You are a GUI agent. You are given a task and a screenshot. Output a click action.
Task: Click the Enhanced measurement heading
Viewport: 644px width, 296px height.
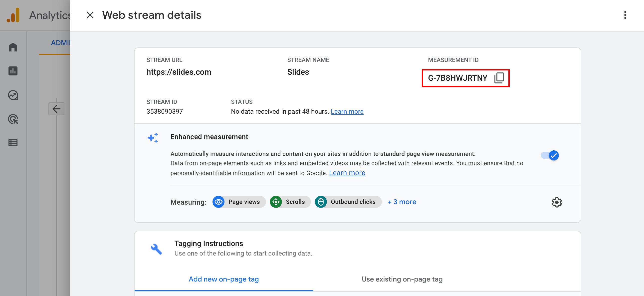(209, 137)
